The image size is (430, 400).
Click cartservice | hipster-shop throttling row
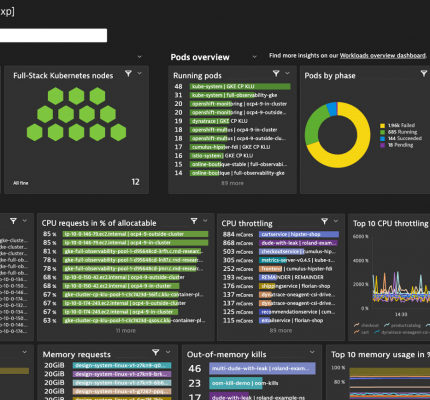(x=281, y=234)
